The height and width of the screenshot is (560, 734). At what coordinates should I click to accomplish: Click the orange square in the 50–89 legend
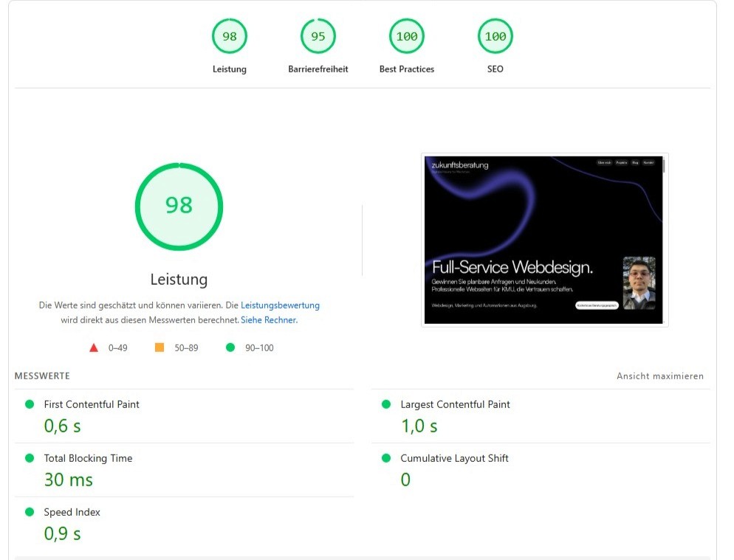[159, 347]
